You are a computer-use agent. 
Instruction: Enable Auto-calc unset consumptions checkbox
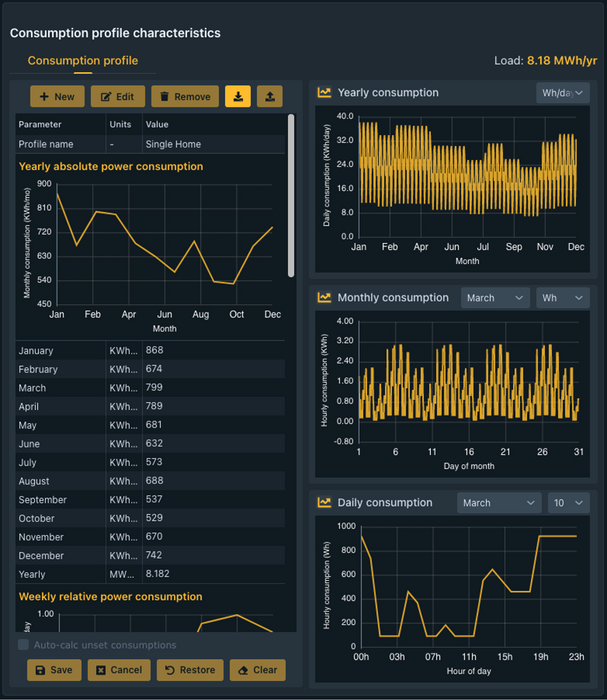(24, 645)
